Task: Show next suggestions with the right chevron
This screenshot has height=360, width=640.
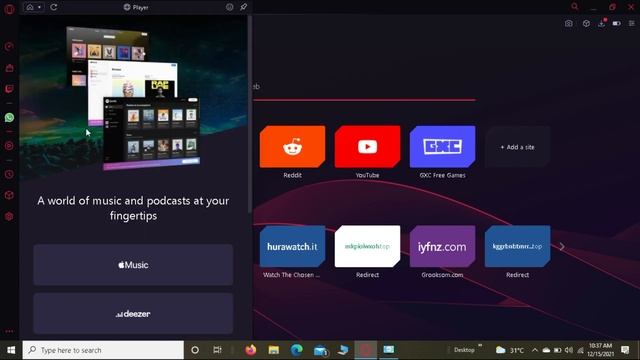Action: [x=562, y=247]
